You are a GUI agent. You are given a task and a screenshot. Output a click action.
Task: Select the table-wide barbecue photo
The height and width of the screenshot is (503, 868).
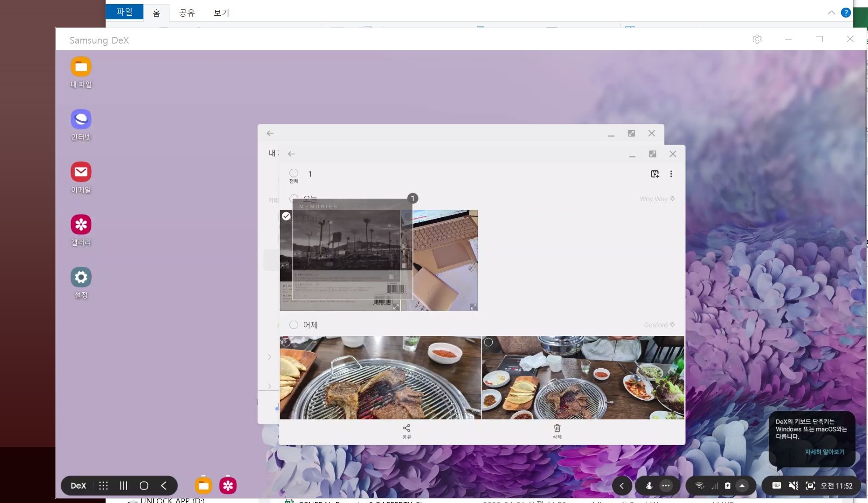click(488, 342)
